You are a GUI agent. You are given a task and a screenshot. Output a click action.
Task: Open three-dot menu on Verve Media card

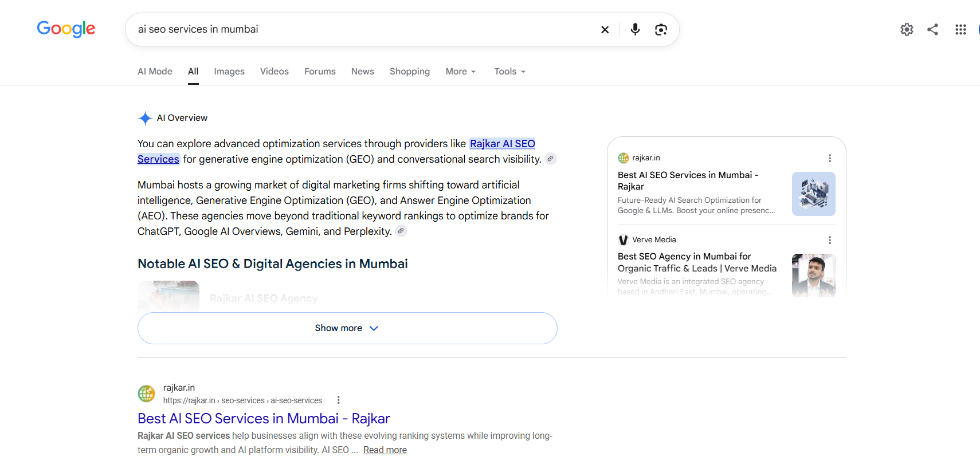coord(830,240)
